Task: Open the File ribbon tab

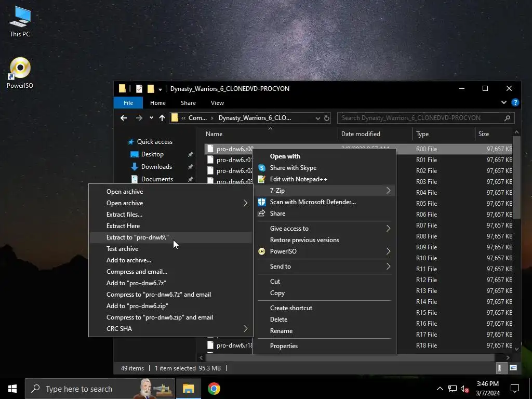Action: (x=128, y=103)
